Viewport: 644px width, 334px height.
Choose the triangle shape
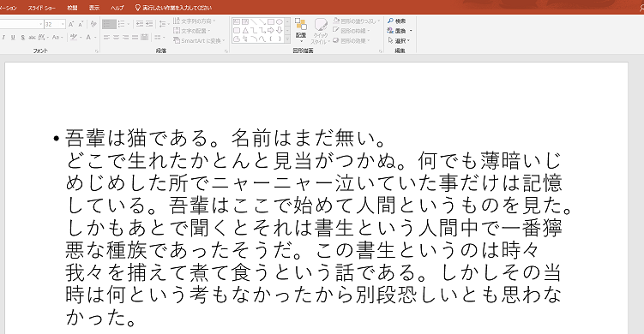245,30
